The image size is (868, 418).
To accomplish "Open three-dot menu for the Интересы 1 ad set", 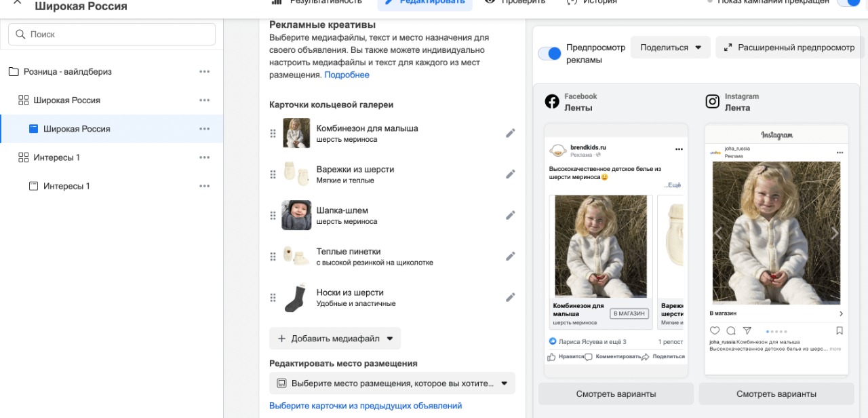I will click(x=204, y=157).
